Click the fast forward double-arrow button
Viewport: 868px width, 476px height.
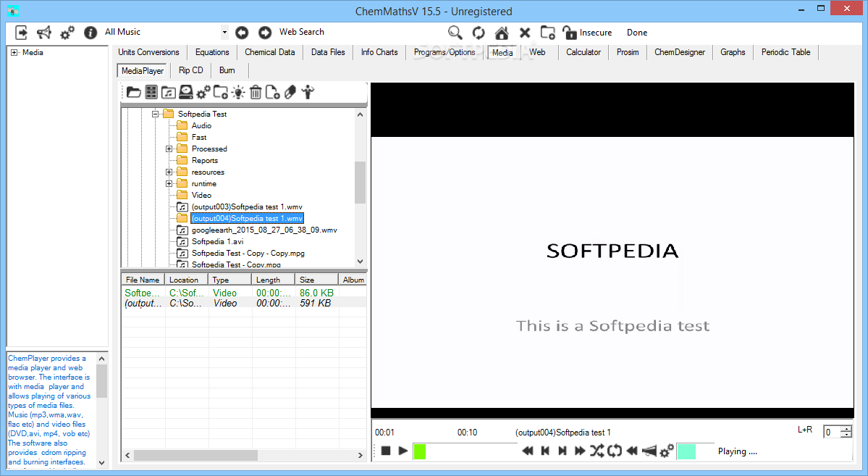click(x=580, y=451)
